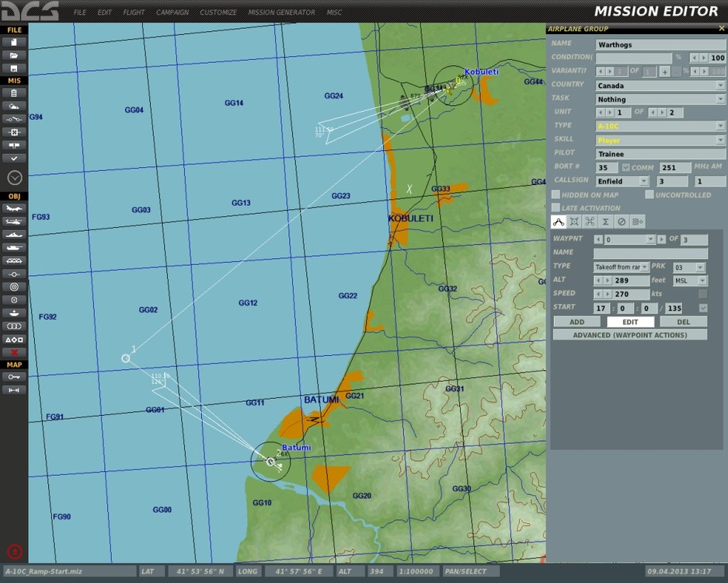Image resolution: width=728 pixels, height=583 pixels.
Task: Click the mission clock time icon
Action: [14, 178]
